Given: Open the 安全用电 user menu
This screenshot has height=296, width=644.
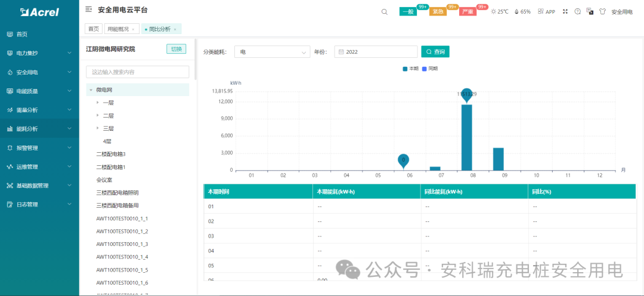Looking at the screenshot, I should point(622,12).
